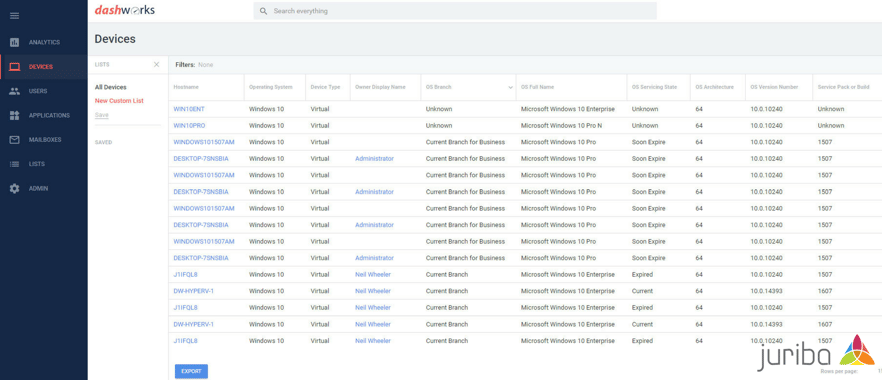Click the Export button
This screenshot has width=882, height=380.
tap(191, 371)
